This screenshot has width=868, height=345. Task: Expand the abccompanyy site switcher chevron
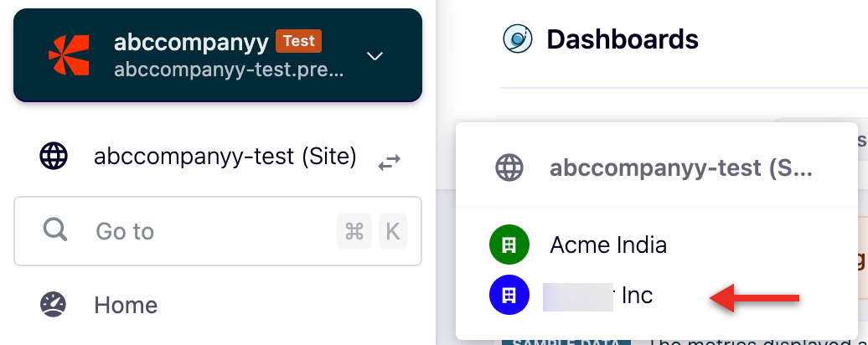[375, 56]
